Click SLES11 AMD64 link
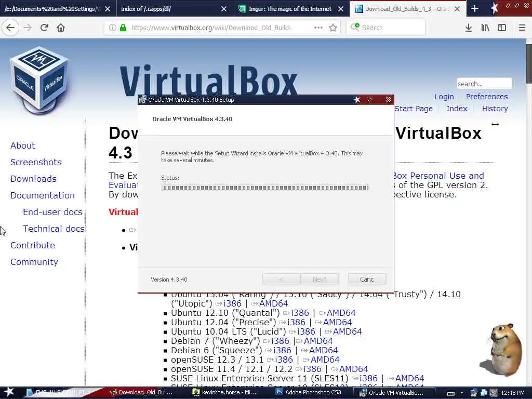 click(x=409, y=378)
